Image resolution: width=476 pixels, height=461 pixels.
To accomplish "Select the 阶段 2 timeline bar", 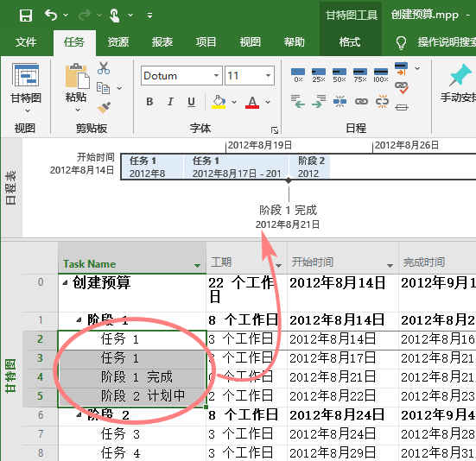I will point(309,167).
